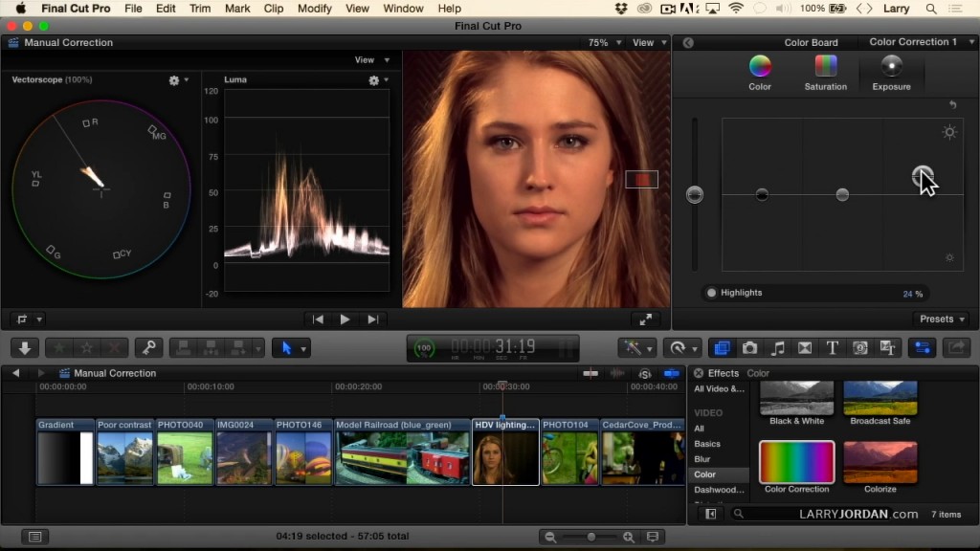
Task: Toggle the Inspector panel icon
Action: click(x=923, y=348)
